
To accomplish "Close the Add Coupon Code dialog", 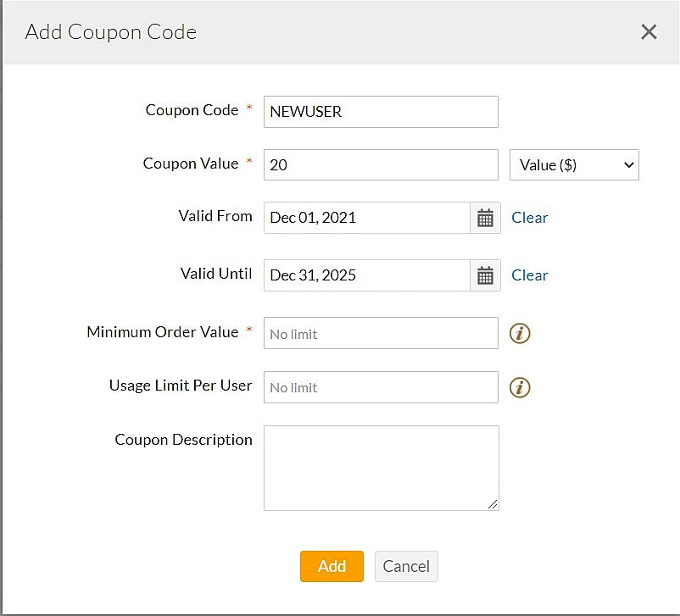I will [649, 31].
